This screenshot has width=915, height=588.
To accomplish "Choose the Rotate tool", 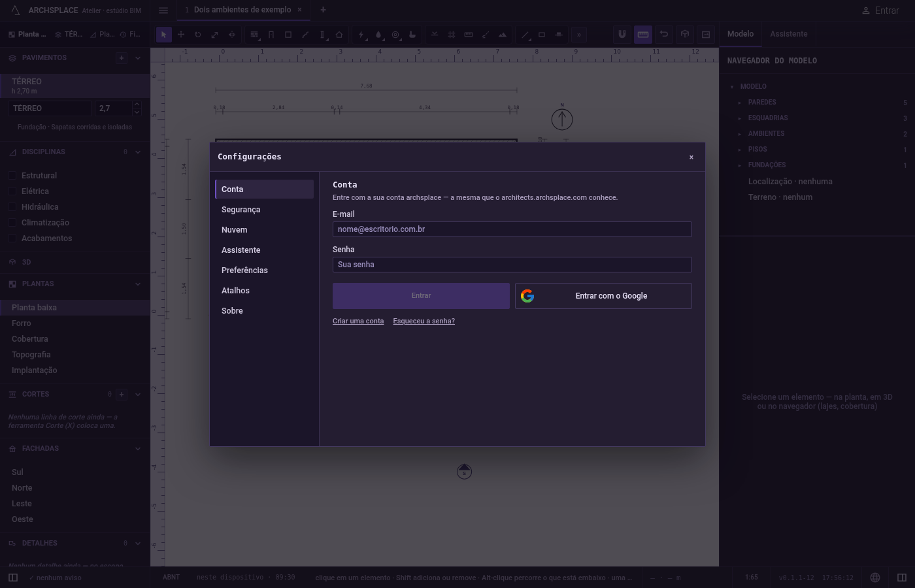I will coord(198,35).
